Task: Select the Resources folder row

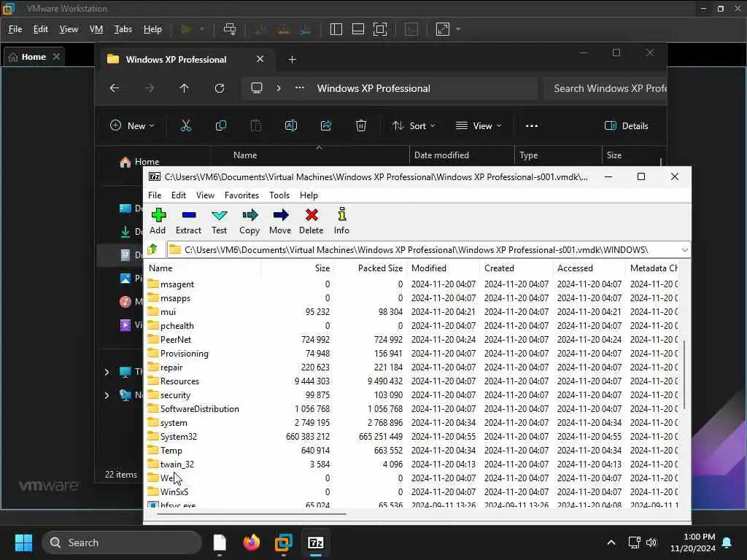Action: 413,381
